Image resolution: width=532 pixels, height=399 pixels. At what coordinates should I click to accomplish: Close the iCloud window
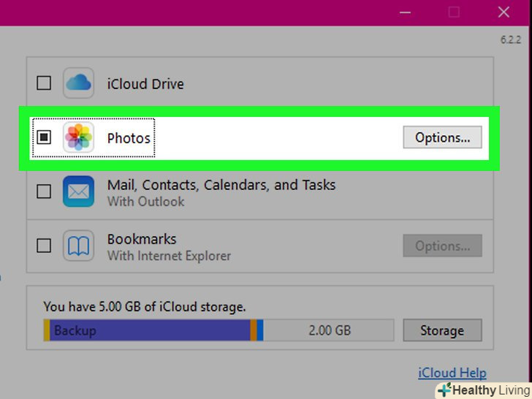point(503,12)
